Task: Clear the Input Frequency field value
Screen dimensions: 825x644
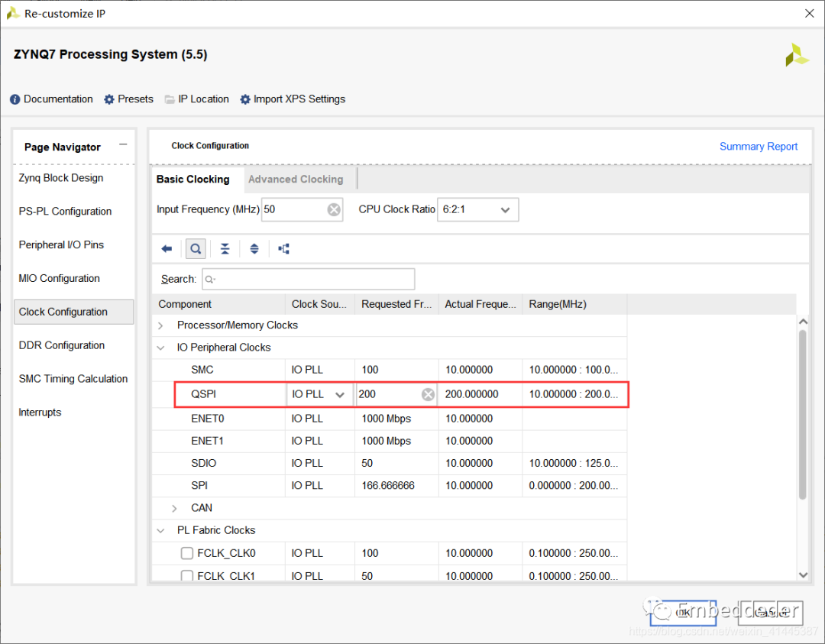Action: [x=334, y=210]
